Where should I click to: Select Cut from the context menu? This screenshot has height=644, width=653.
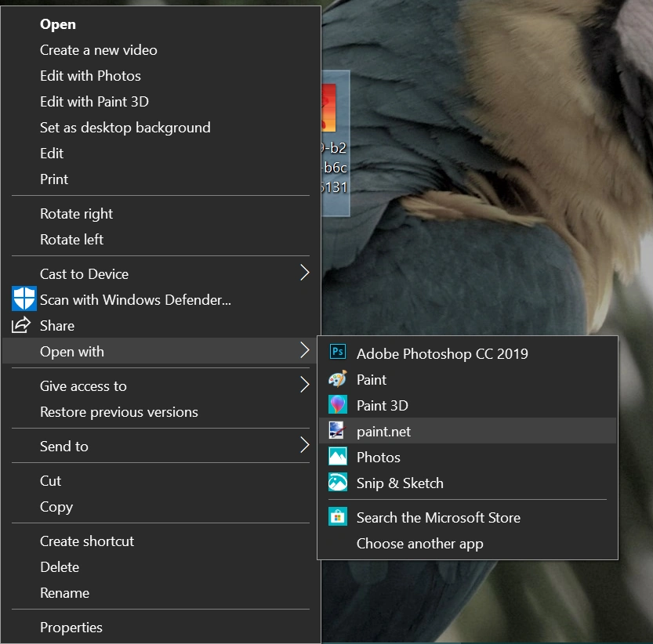tap(161, 481)
